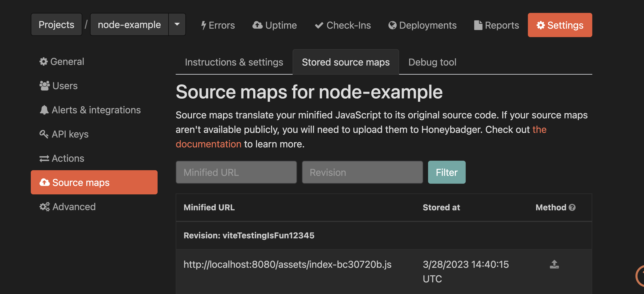Open the documentation link
Viewport: 644px width, 294px height.
pos(208,144)
